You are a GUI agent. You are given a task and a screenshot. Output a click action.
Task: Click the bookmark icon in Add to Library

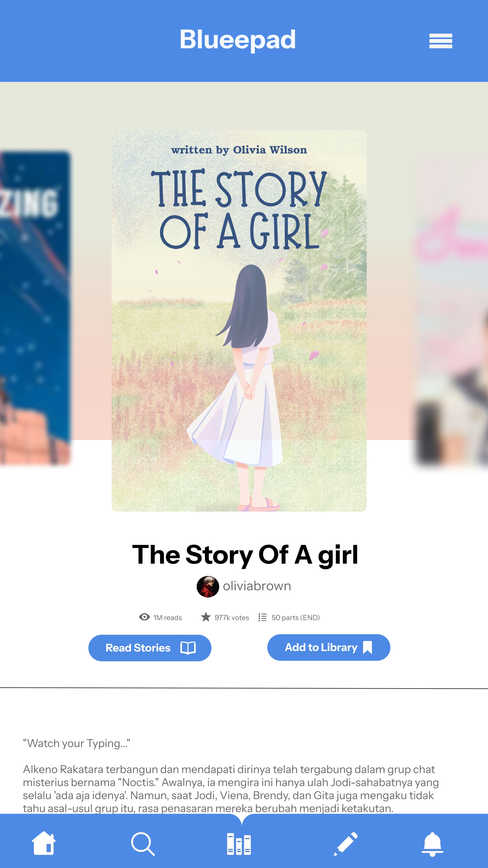(x=367, y=647)
